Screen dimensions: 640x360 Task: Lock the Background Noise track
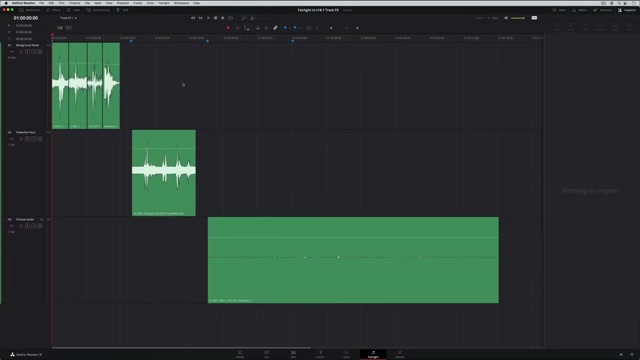21,52
